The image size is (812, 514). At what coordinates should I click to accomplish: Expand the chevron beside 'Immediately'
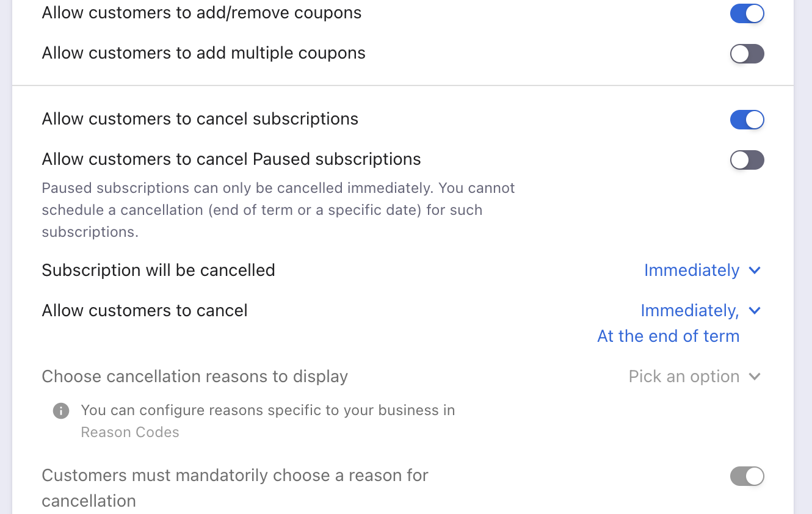(755, 270)
